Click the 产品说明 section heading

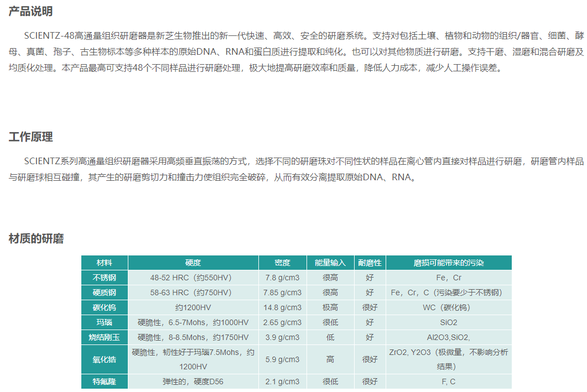(31, 12)
